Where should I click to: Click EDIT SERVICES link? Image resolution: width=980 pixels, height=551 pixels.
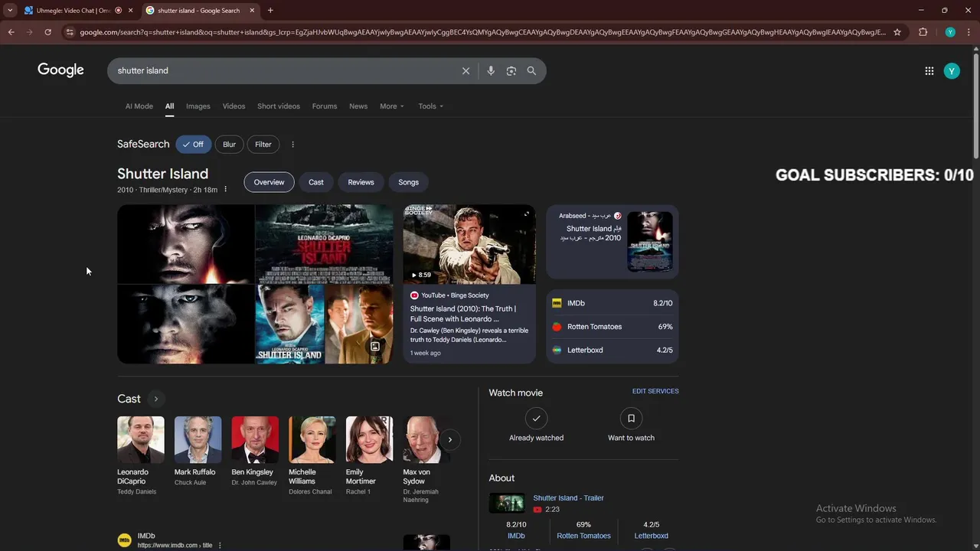(655, 391)
